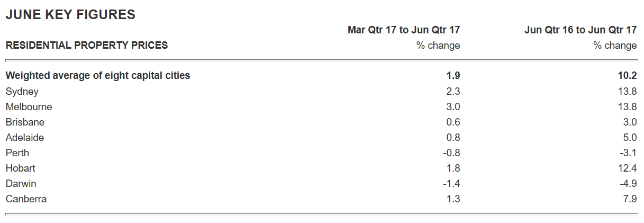Select Canberra's annual change value 7.9
Viewport: 644px width, 223px height.
pos(630,199)
